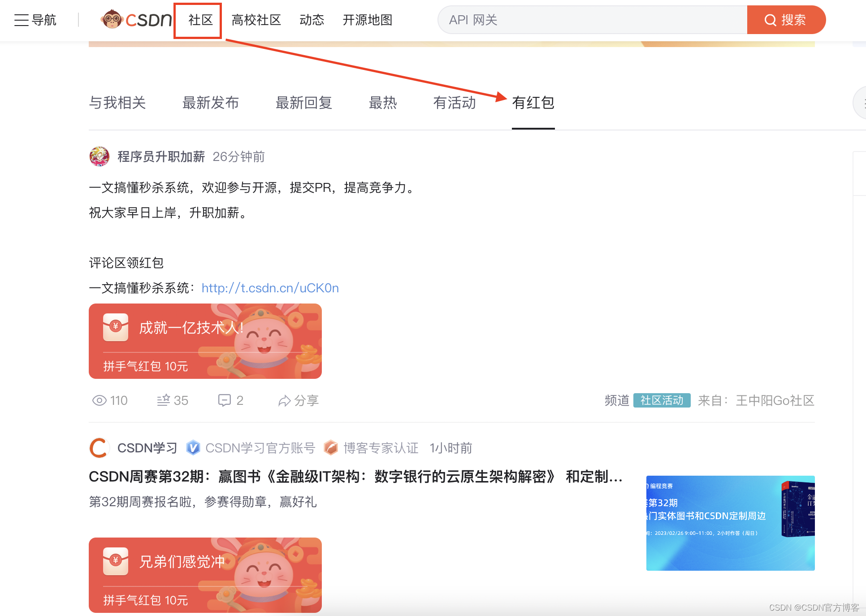This screenshot has width=866, height=616.
Task: Click the red envelope icon on 兄弟们感觉冲
Action: (x=116, y=561)
